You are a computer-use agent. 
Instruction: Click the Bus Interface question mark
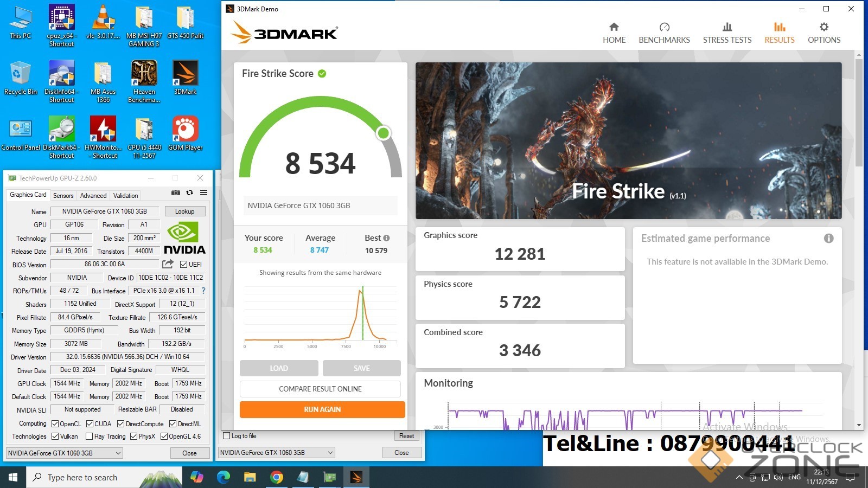203,291
